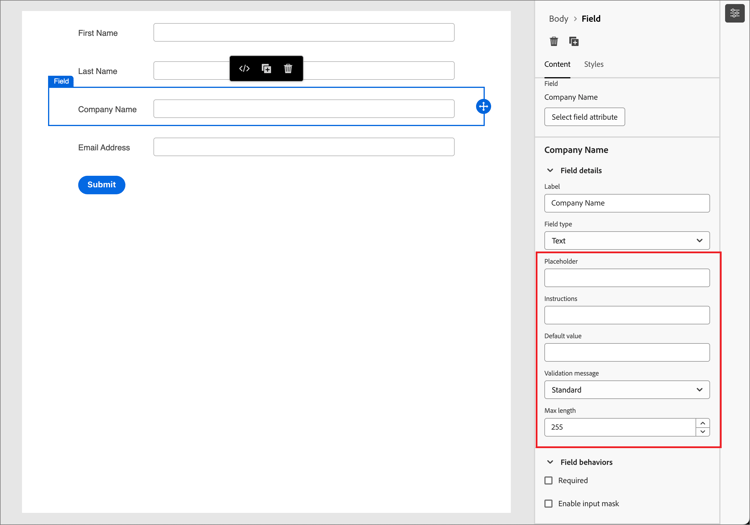Click the Instructions input field
Image resolution: width=750 pixels, height=525 pixels.
pos(627,315)
